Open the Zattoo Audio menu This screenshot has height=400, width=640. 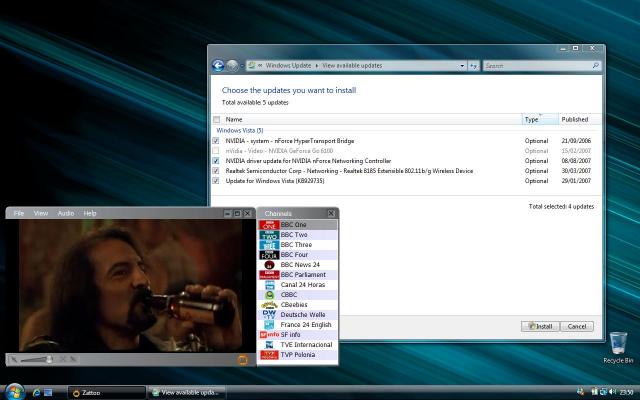click(66, 213)
